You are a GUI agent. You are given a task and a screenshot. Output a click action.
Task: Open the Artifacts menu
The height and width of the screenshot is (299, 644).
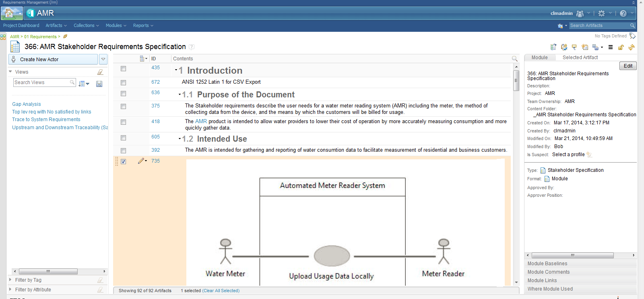coord(56,25)
